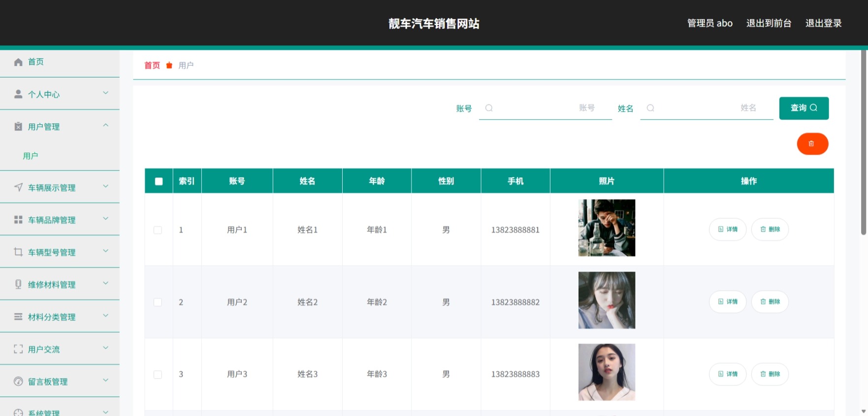868x416 pixels.
Task: Focus the 姓名 search input field
Action: [x=707, y=108]
